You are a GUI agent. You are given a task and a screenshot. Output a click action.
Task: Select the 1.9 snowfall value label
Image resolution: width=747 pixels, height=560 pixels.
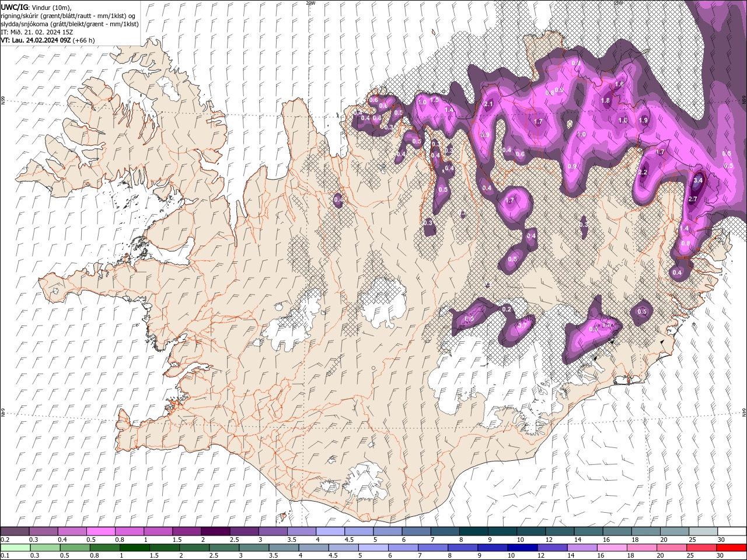[x=643, y=121]
